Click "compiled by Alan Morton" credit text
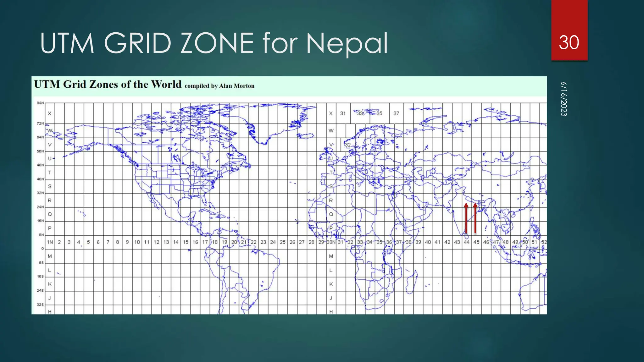Image resolution: width=644 pixels, height=362 pixels. tap(219, 86)
